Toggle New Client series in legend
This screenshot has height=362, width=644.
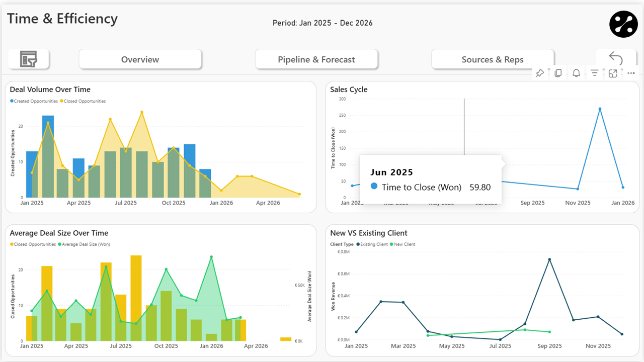[403, 244]
